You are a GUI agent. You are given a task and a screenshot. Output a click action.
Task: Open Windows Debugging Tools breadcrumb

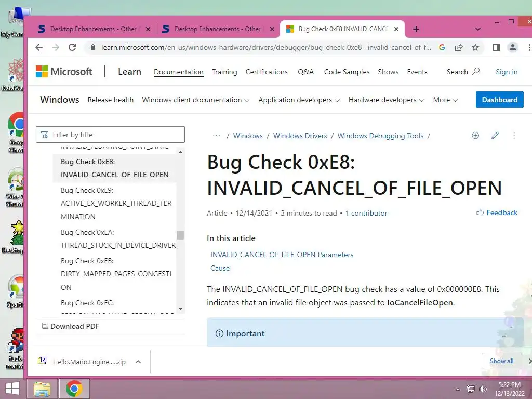click(x=380, y=136)
